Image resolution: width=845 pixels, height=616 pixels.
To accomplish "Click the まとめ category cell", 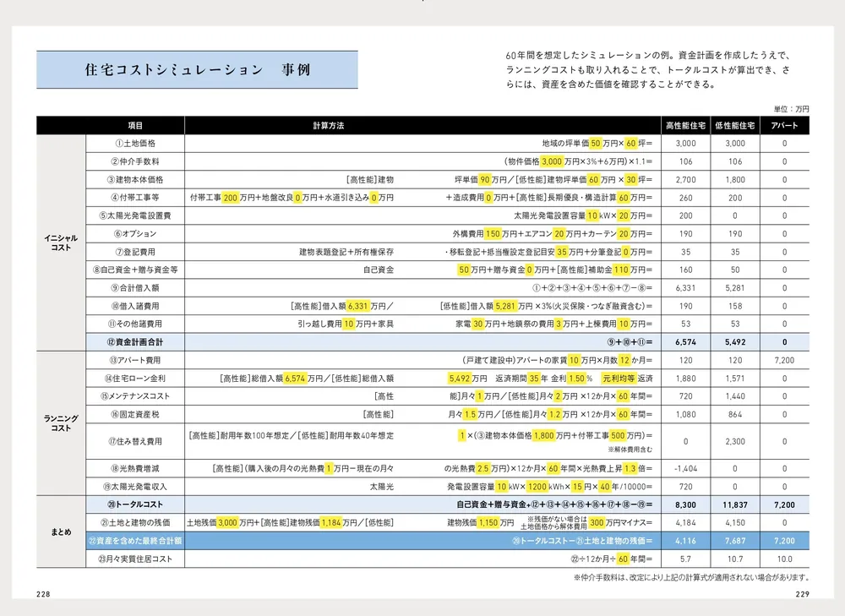I will (x=61, y=532).
